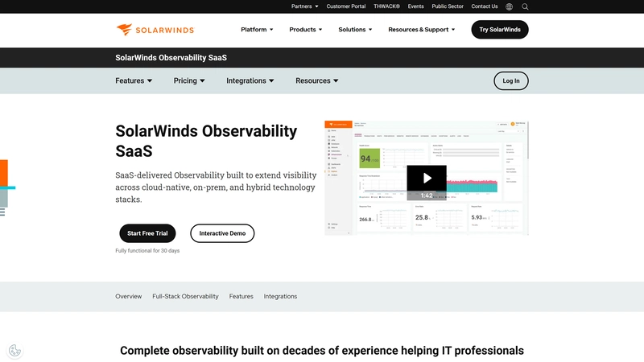
Task: Open the Pricing dropdown
Action: coord(189,81)
